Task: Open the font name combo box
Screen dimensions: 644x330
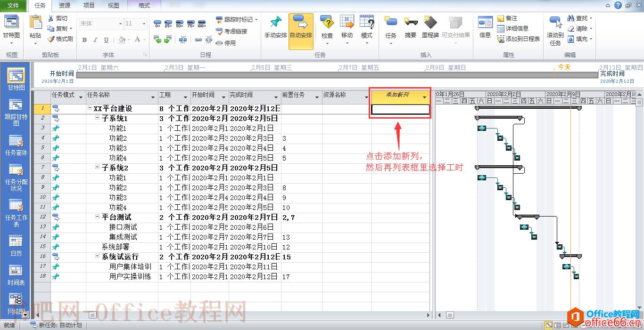Action: [x=101, y=24]
